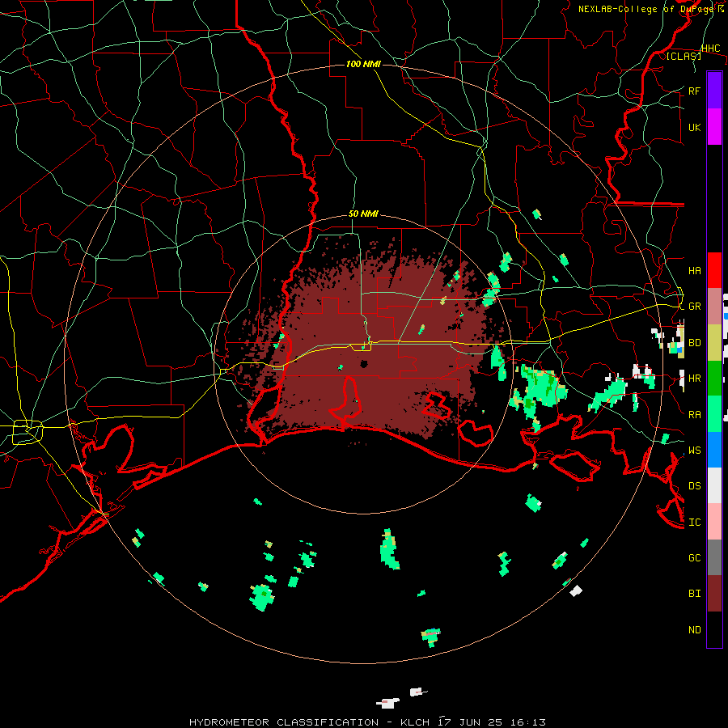The height and width of the screenshot is (728, 728).
Task: Click the HHC product code text
Action: (710, 49)
